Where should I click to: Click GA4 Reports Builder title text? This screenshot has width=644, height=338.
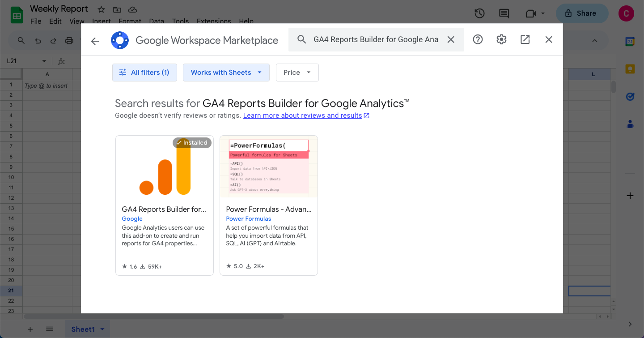click(164, 209)
